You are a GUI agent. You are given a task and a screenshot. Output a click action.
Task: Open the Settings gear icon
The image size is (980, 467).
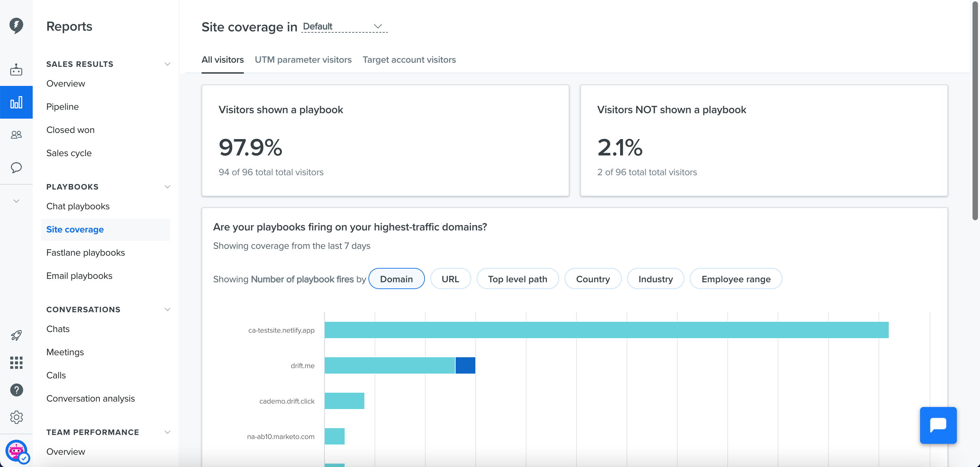pos(16,417)
